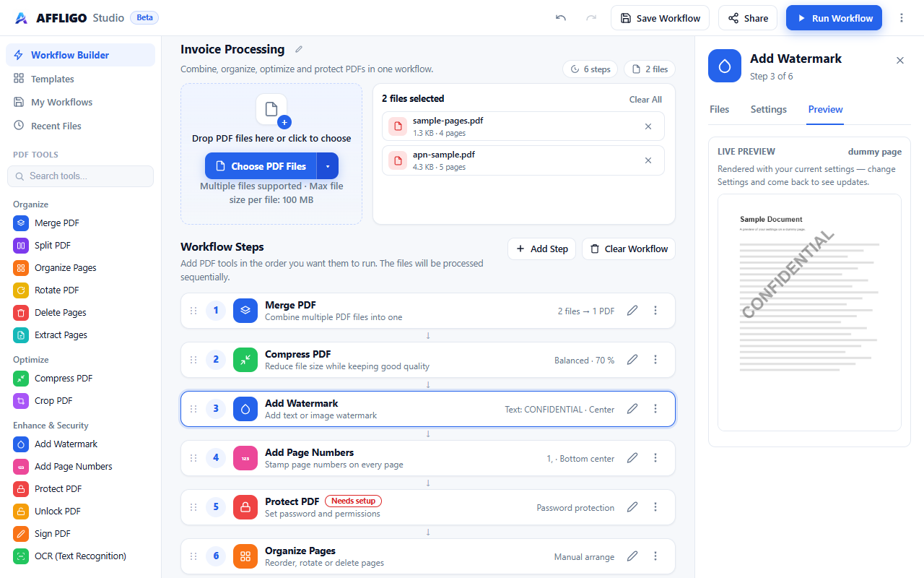Edit the Organize Pages step
This screenshot has height=578, width=924.
(632, 556)
